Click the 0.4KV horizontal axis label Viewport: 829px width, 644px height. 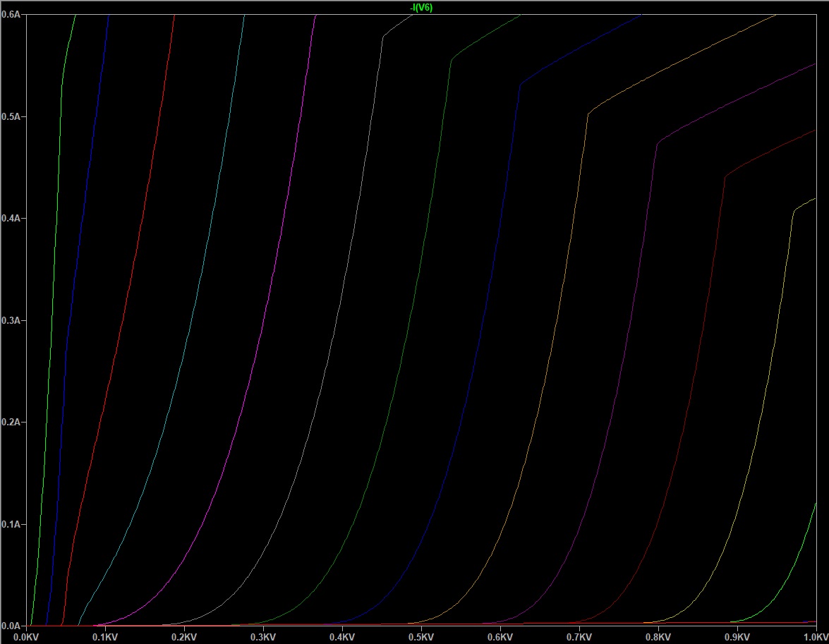(x=342, y=637)
